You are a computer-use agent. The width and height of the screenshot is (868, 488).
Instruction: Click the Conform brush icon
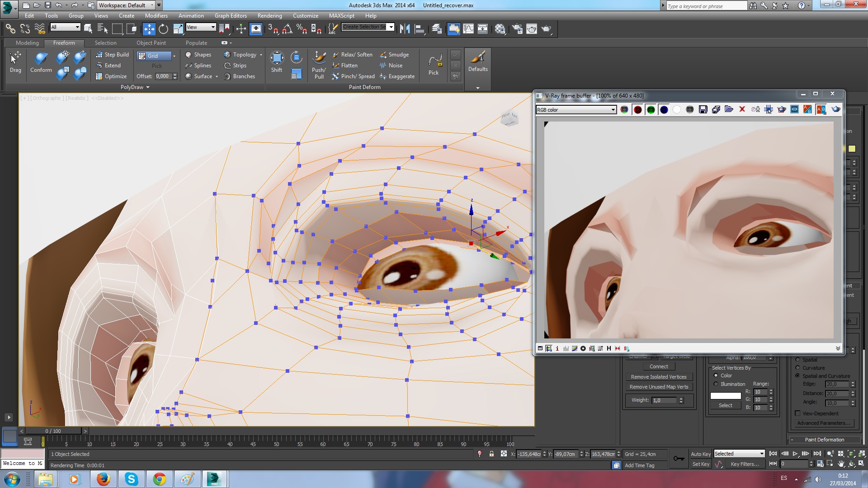click(x=41, y=59)
